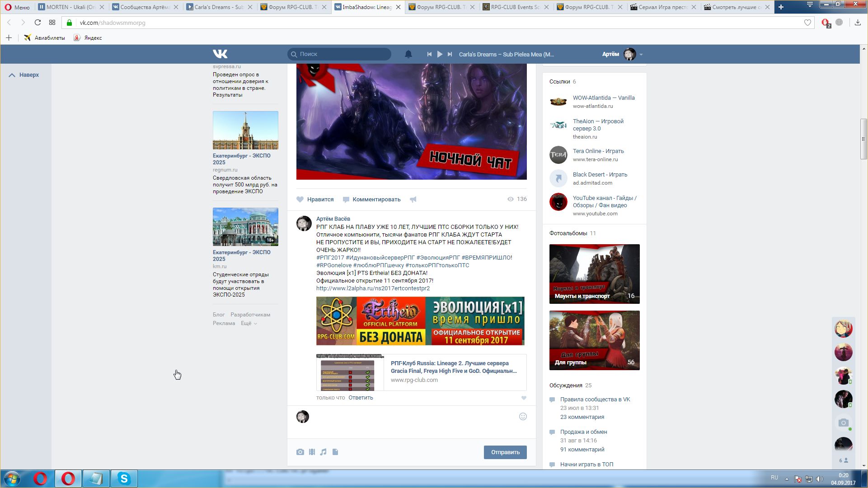The image size is (868, 488).
Task: Attach a photo with the camera icon
Action: click(x=300, y=452)
